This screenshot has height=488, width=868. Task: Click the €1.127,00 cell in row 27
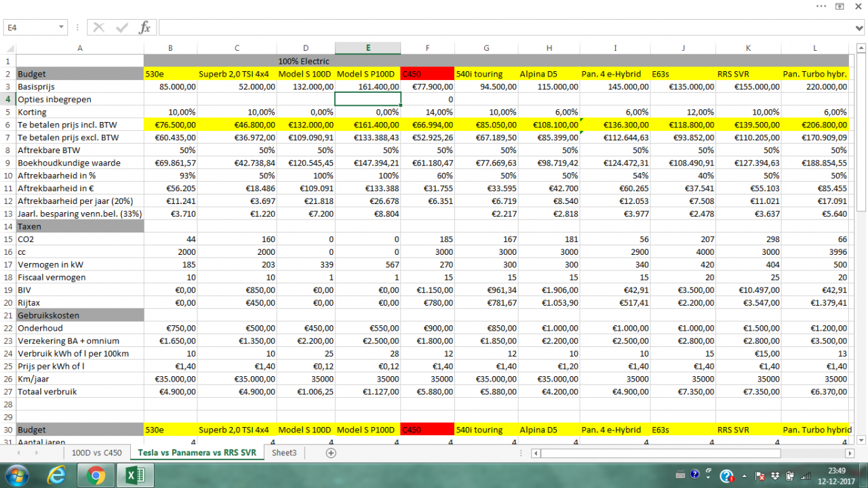click(x=368, y=392)
